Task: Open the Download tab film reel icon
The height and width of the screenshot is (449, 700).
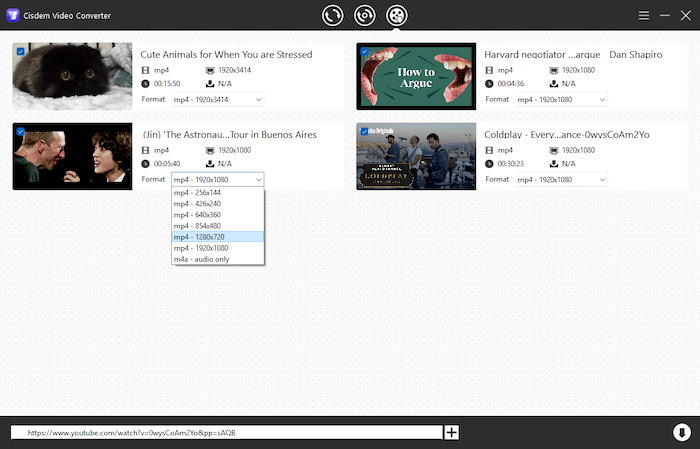Action: click(x=397, y=16)
